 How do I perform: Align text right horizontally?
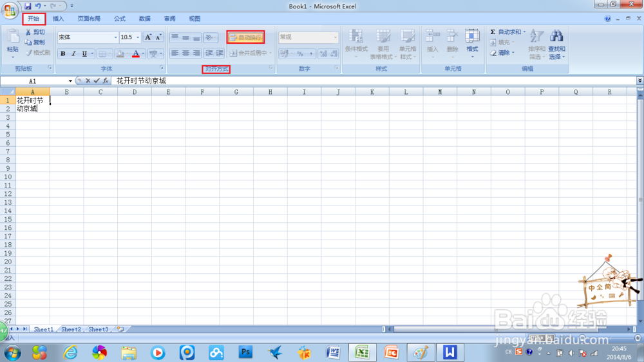click(196, 53)
